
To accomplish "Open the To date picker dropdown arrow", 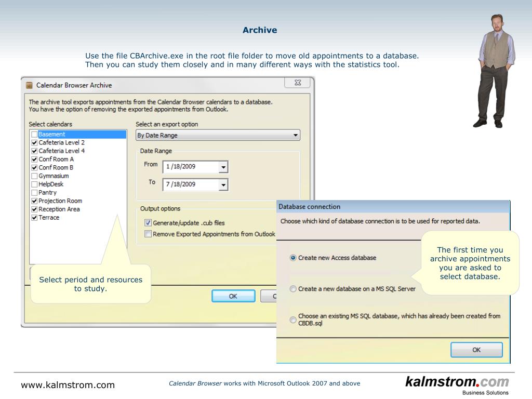I will (x=223, y=185).
